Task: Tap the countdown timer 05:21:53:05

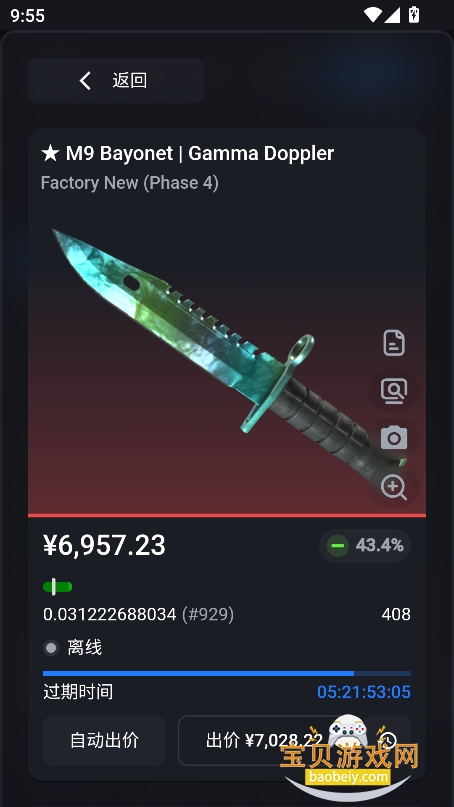Action: click(364, 692)
